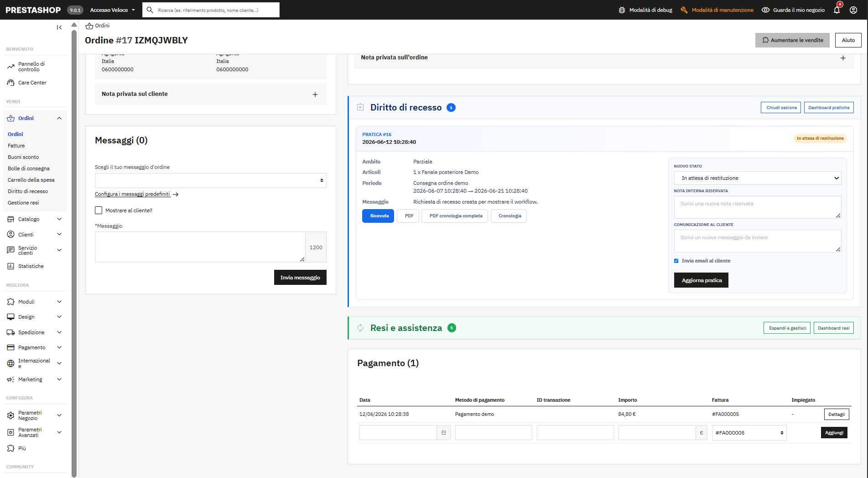Screen dimensions: 868x478
Task: Open Configura i messaggi predefiniti link
Action: pyautogui.click(x=136, y=194)
